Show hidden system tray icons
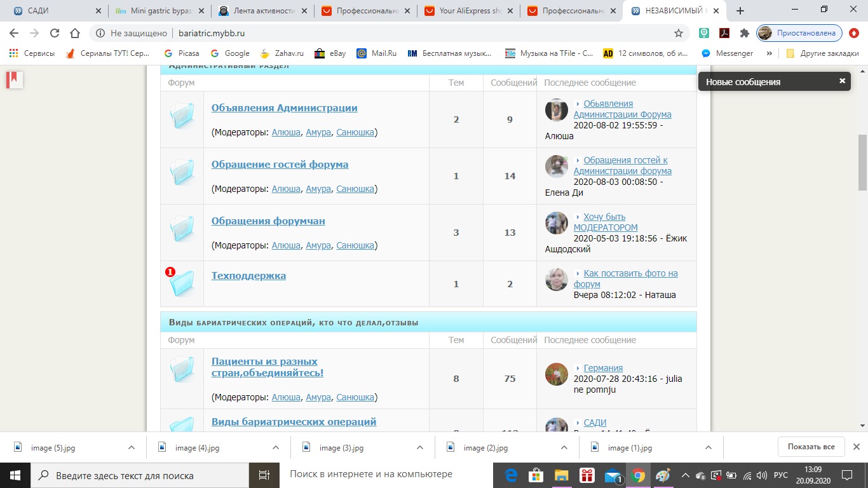This screenshot has width=868, height=488. pyautogui.click(x=685, y=475)
